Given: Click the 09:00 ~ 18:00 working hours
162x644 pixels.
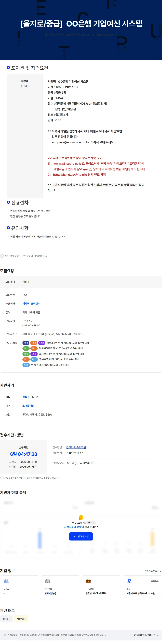Looking at the screenshot, I should click(x=32, y=326).
